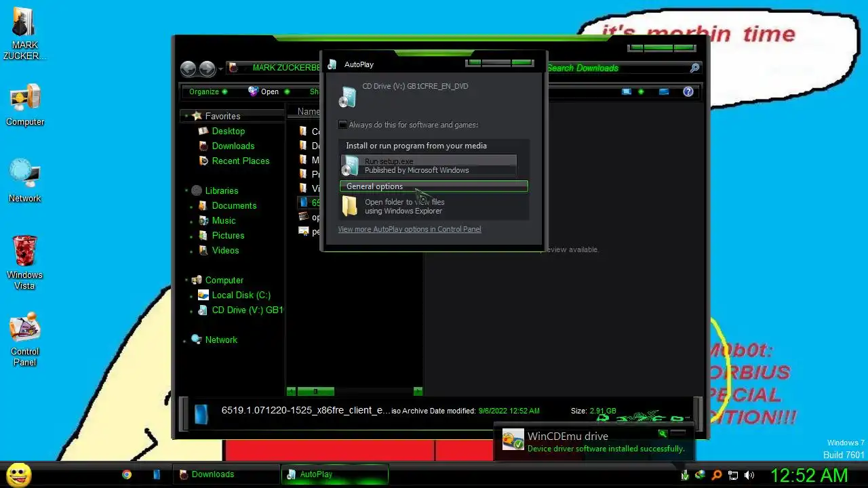Select the Music library
The image size is (868, 488).
tap(223, 220)
